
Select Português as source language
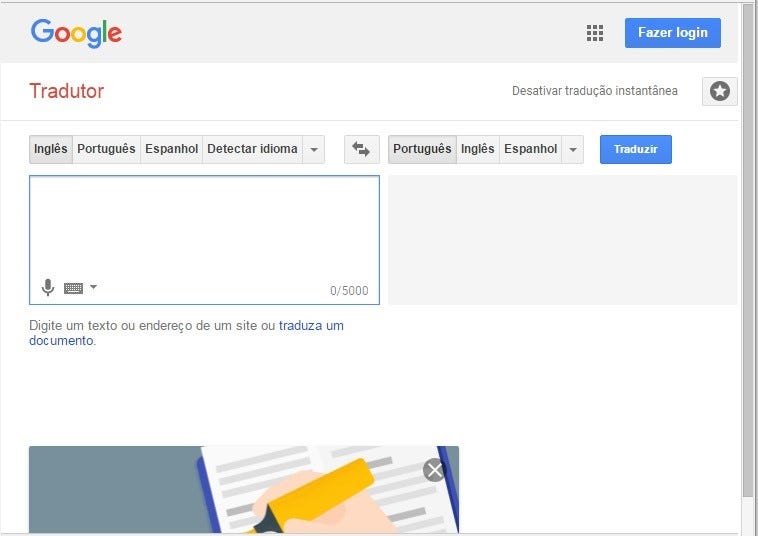106,149
